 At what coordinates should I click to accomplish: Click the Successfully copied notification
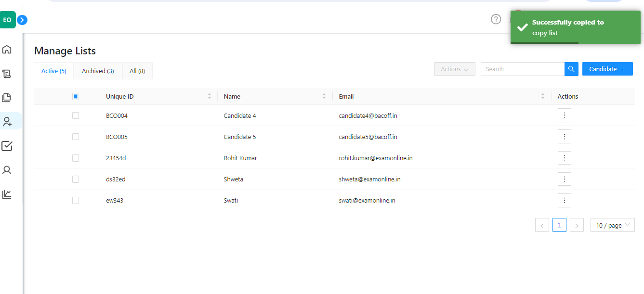576,27
